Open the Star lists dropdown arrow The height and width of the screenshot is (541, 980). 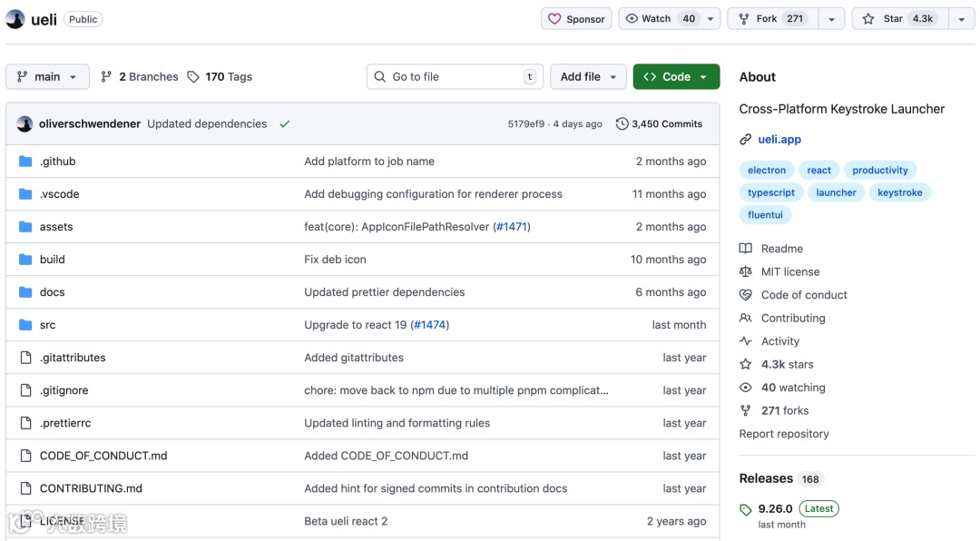961,19
